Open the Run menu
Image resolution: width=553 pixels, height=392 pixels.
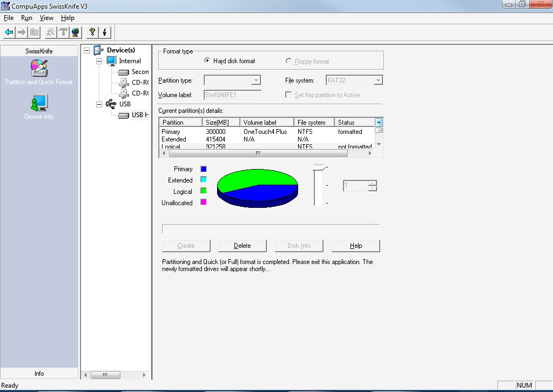click(26, 18)
